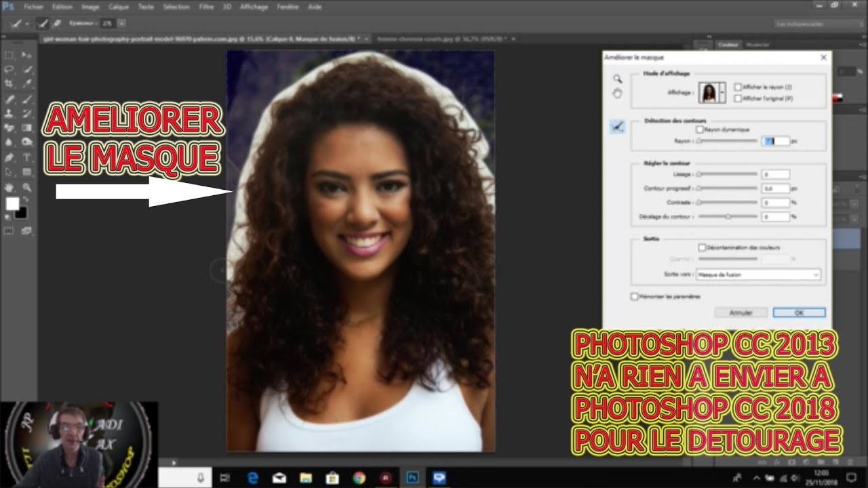Screen dimensions: 868x488
Task: Open the workspace switcher dropdown
Action: click(x=818, y=24)
